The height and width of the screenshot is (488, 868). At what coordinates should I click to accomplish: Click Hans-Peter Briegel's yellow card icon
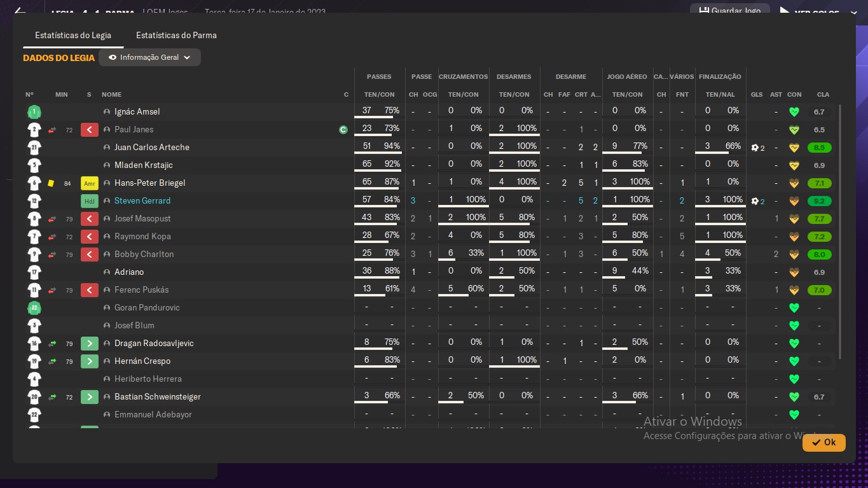click(51, 183)
